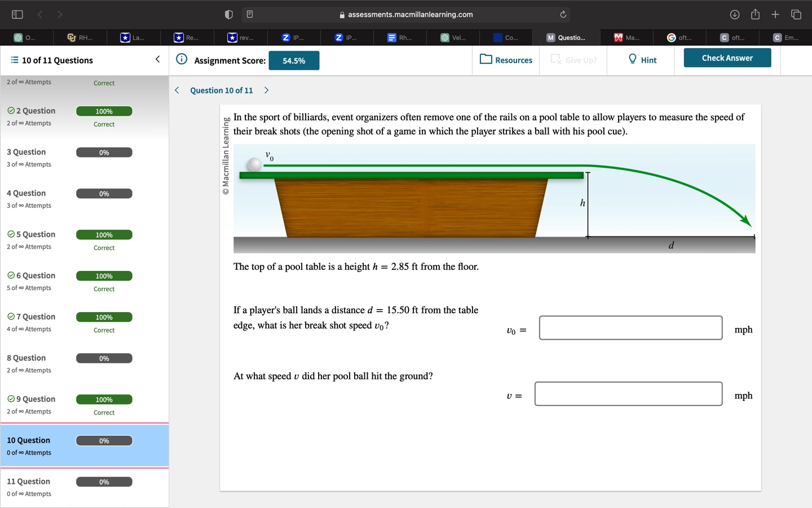The width and height of the screenshot is (812, 508).
Task: Click the v0 answer input field
Action: [x=630, y=327]
